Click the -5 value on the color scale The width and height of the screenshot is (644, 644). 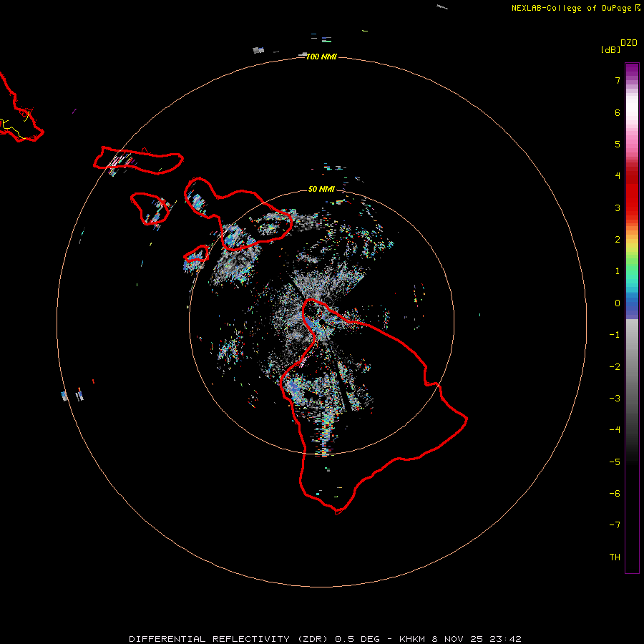(x=615, y=462)
